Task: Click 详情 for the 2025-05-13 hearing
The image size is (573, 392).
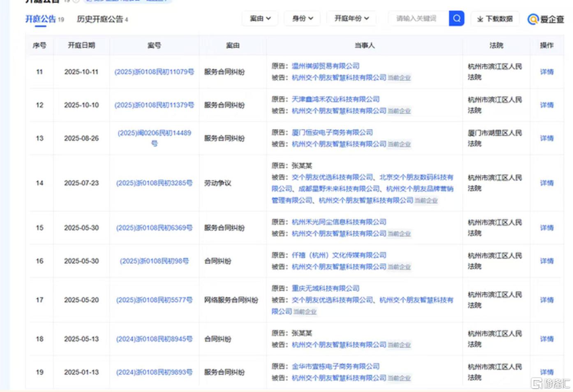Action: [547, 339]
